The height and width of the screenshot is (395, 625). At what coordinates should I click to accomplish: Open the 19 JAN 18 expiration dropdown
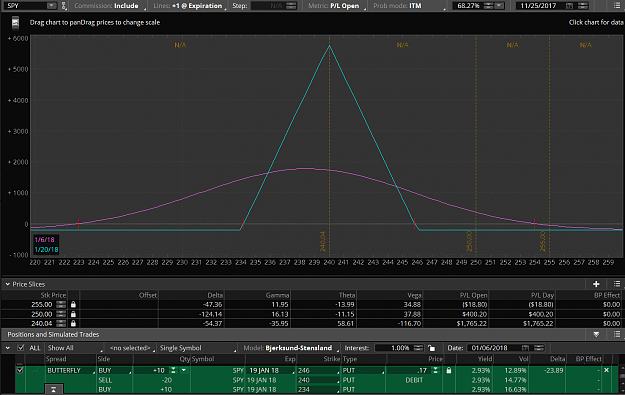click(270, 370)
